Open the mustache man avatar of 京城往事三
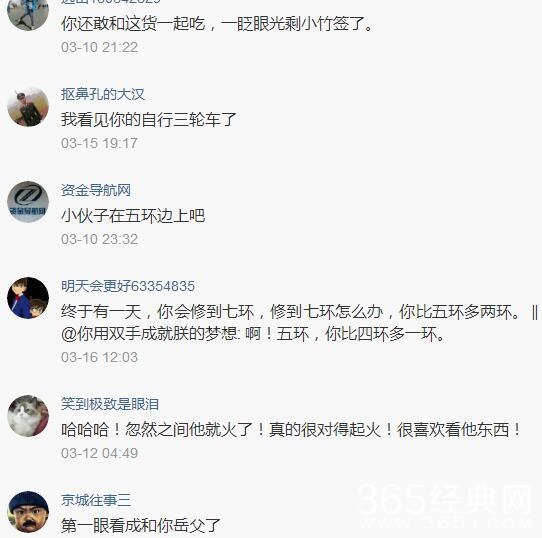The image size is (542, 538). coord(28,512)
